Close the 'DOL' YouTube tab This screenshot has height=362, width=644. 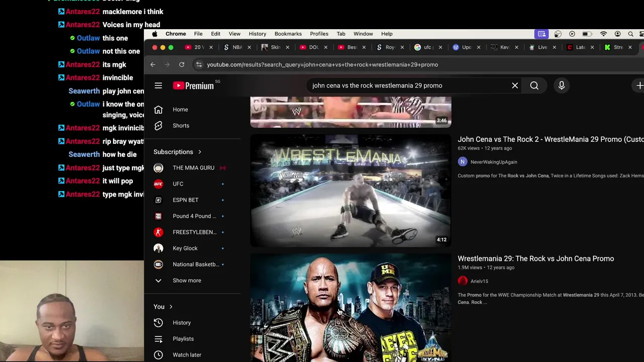326,47
